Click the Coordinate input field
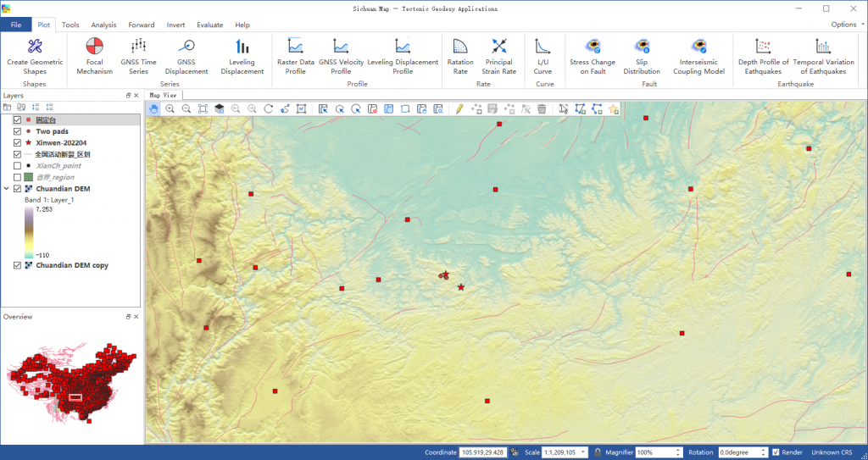This screenshot has width=868, height=460. point(482,452)
